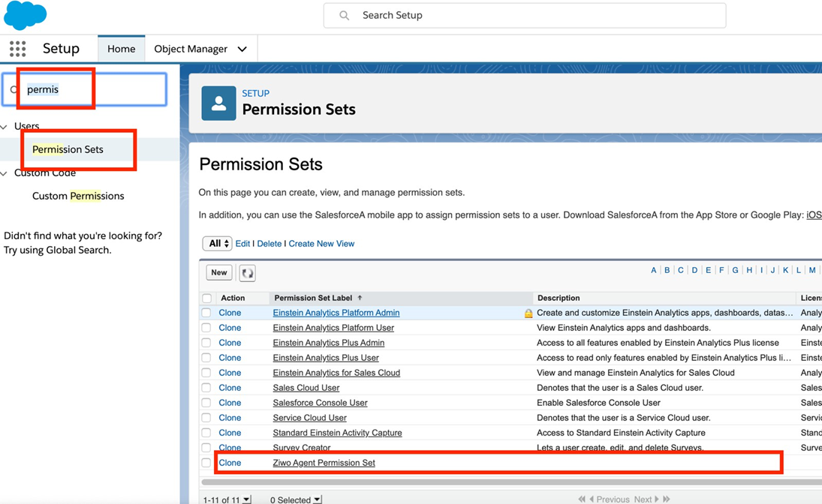Filter list by letter G
The width and height of the screenshot is (822, 504).
click(x=736, y=270)
